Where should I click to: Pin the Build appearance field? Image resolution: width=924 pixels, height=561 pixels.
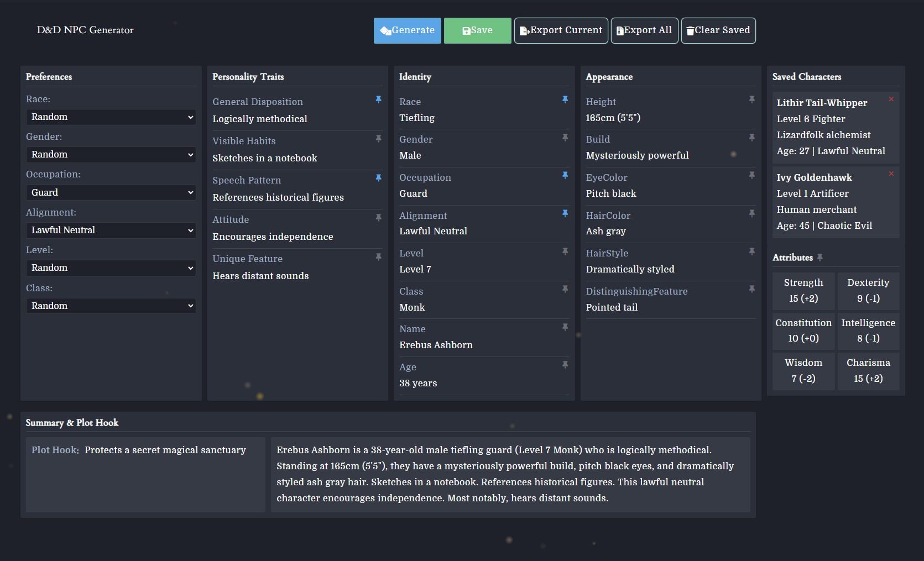[752, 138]
